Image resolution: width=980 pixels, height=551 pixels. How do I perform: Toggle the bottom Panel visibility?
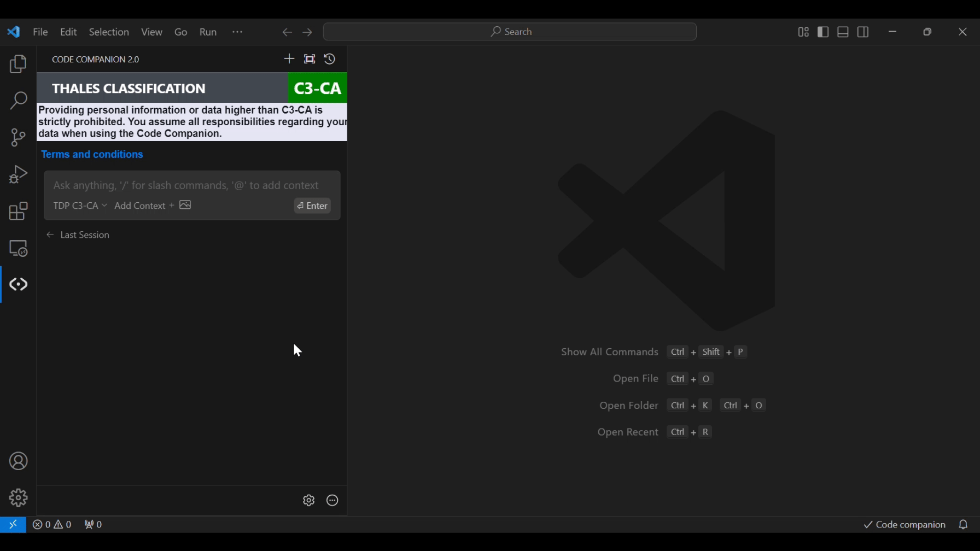tap(843, 32)
